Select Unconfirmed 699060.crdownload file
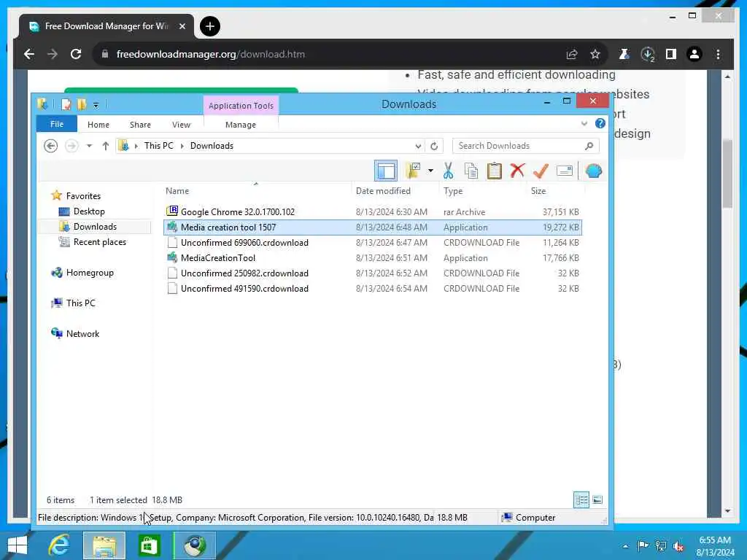The height and width of the screenshot is (560, 747). [373, 242]
